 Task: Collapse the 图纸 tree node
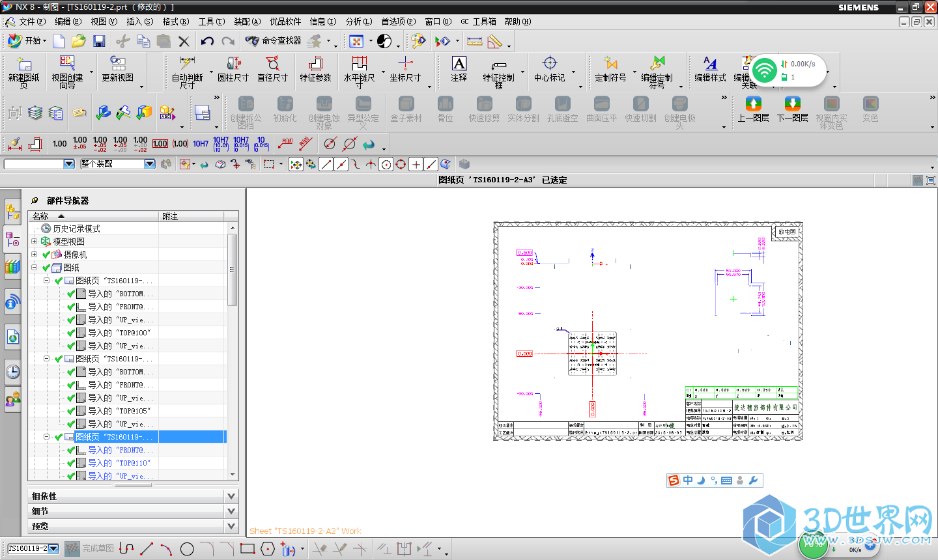35,268
